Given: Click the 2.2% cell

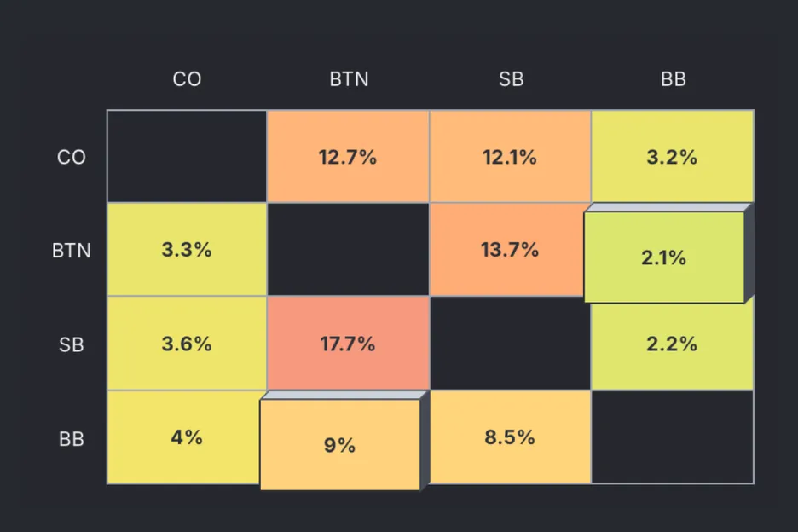Looking at the screenshot, I should tap(672, 344).
